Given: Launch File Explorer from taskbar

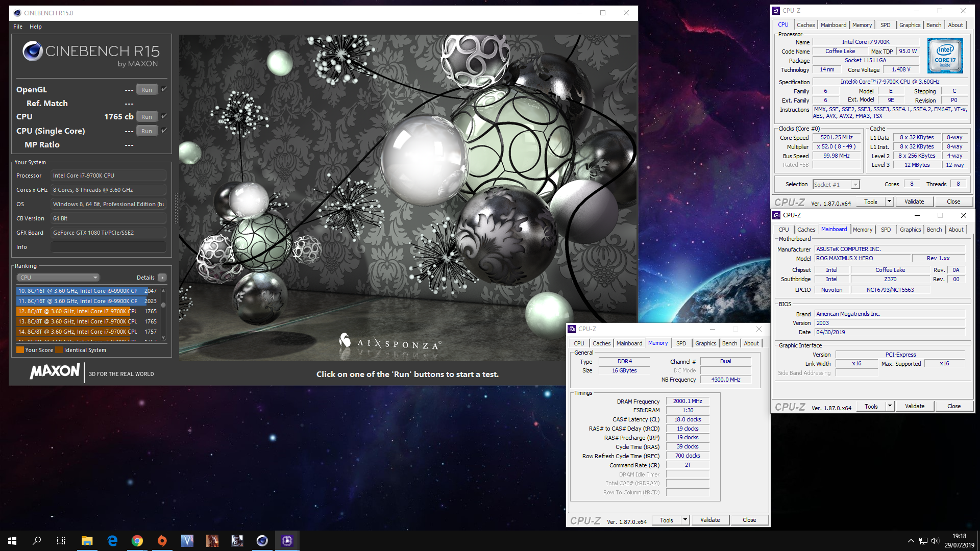Looking at the screenshot, I should click(87, 541).
